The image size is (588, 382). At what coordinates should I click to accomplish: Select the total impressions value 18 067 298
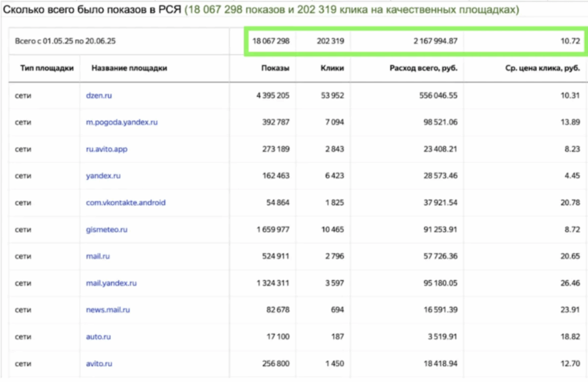(270, 41)
